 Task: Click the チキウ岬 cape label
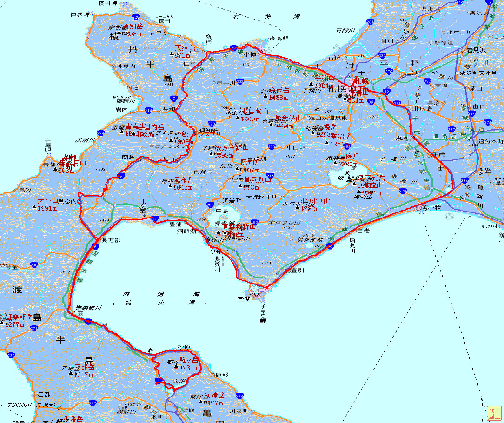pos(263,314)
